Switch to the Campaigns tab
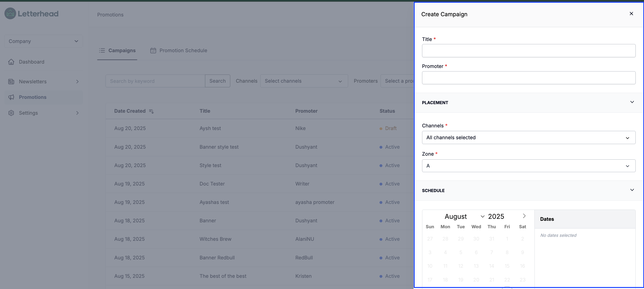Screen dimensions: 644x289 (x=117, y=50)
